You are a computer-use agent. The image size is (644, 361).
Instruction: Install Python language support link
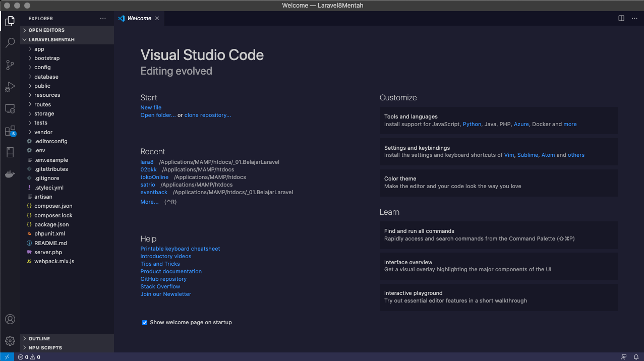tap(472, 124)
